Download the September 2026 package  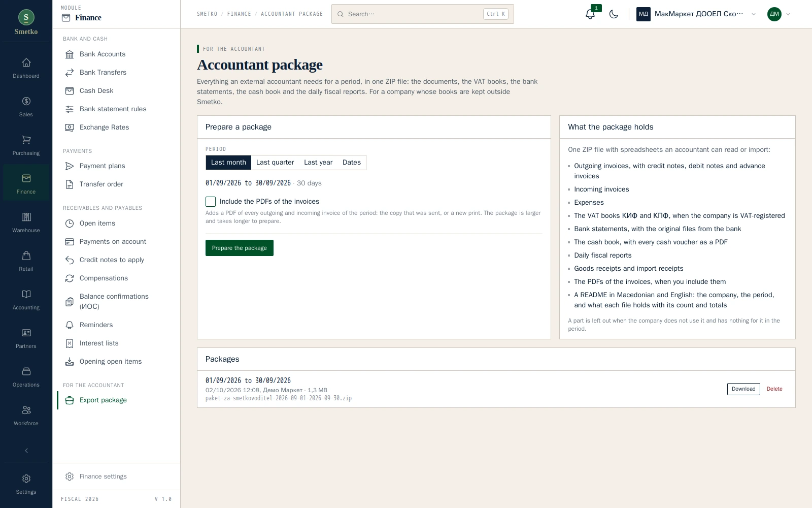743,389
